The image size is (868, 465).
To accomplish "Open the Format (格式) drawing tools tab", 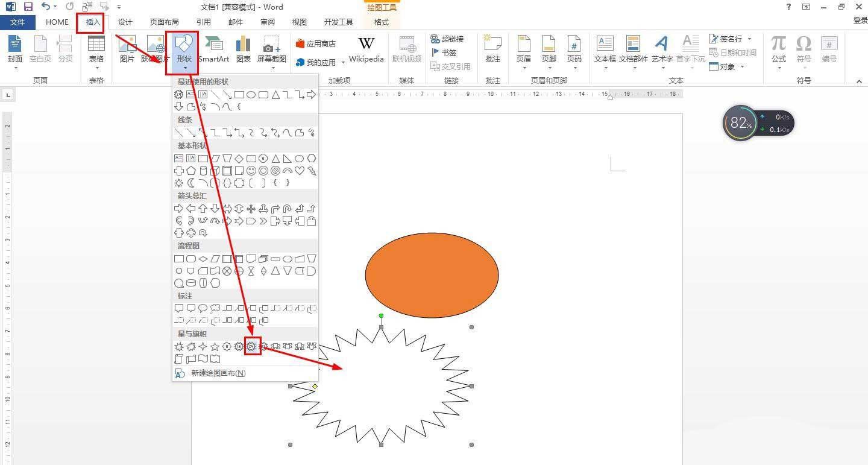I will 382,22.
